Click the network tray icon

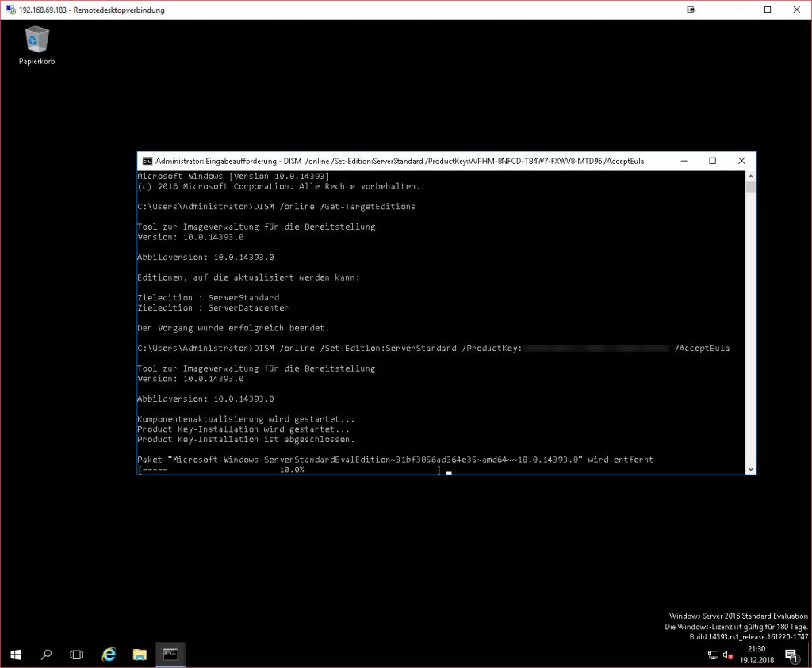tap(713, 655)
